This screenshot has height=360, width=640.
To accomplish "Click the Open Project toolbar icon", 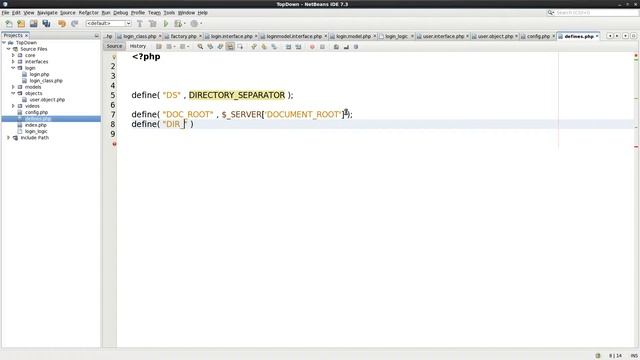I will point(33,24).
